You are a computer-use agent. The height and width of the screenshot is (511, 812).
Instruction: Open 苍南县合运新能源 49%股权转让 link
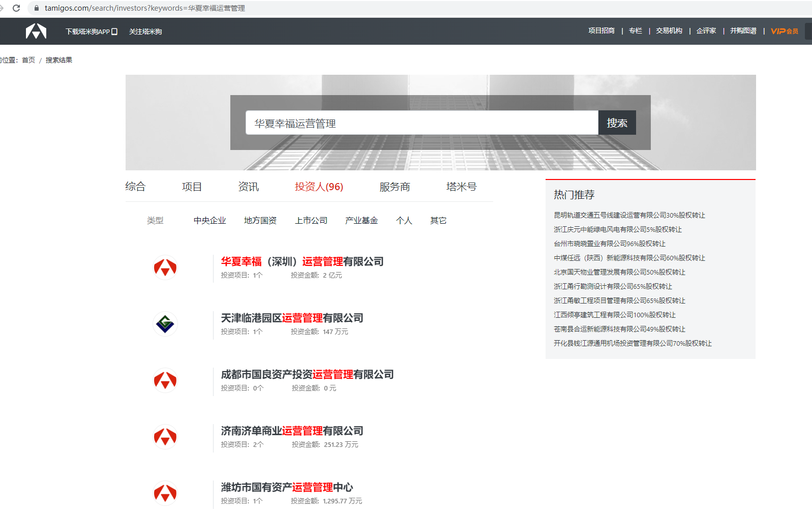pos(620,329)
